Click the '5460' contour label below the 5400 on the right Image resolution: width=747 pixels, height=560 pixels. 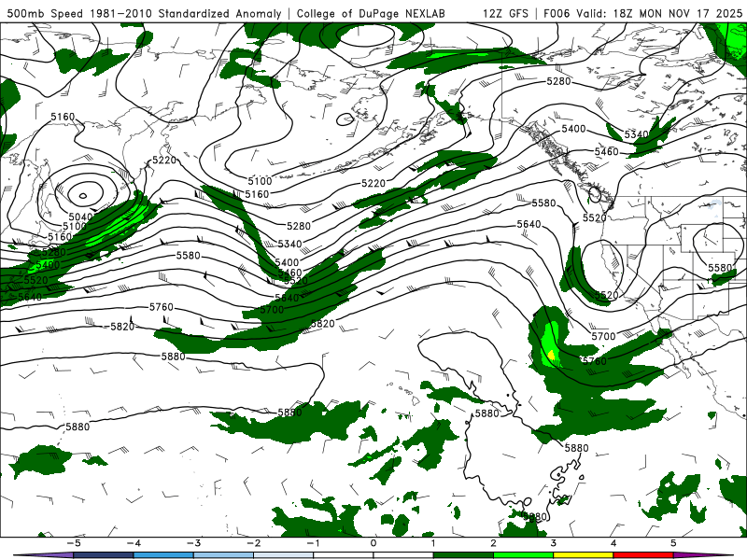(606, 152)
